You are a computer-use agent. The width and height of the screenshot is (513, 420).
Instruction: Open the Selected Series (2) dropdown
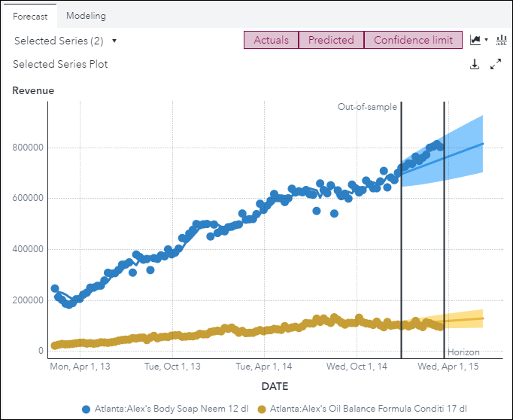pyautogui.click(x=65, y=41)
